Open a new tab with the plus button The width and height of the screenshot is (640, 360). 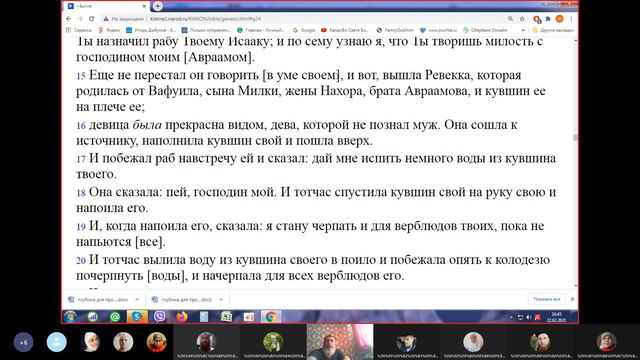click(158, 6)
